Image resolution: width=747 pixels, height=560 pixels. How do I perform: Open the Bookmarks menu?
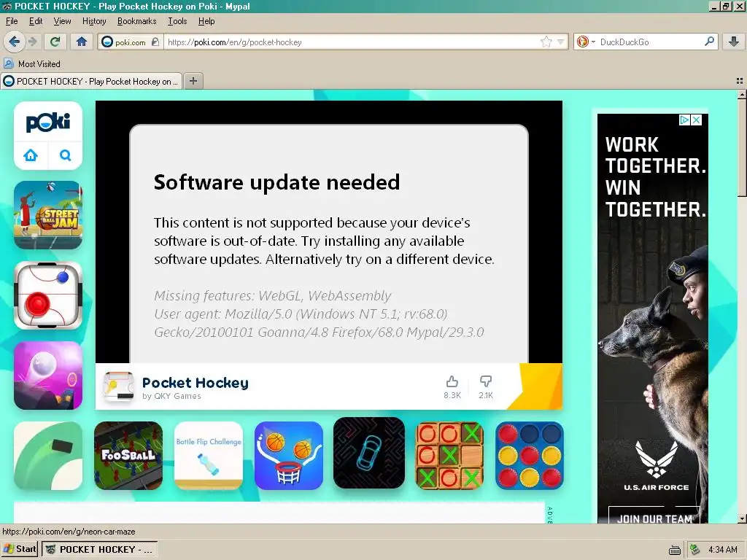pyautogui.click(x=136, y=21)
